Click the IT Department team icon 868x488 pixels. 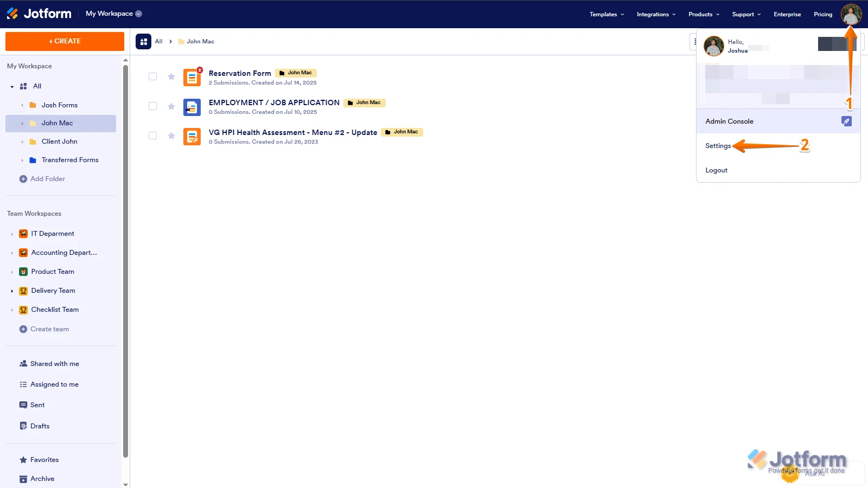point(23,233)
